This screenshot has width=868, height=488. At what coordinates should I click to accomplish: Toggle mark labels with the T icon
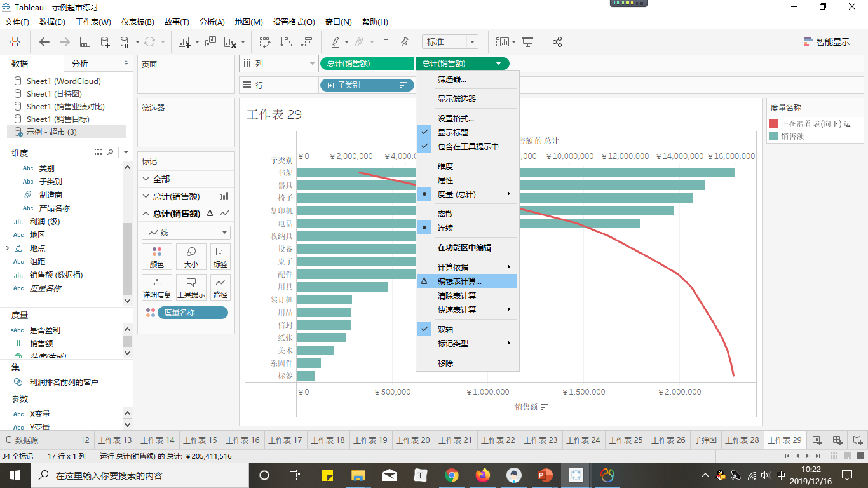coord(386,42)
